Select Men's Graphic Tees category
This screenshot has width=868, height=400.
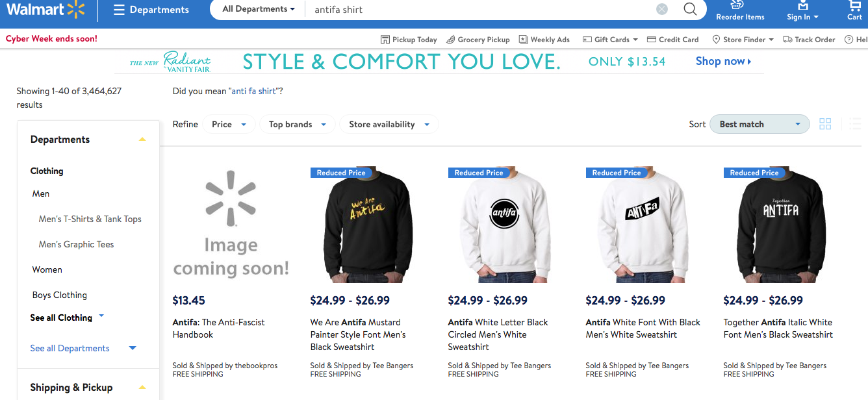(x=76, y=244)
